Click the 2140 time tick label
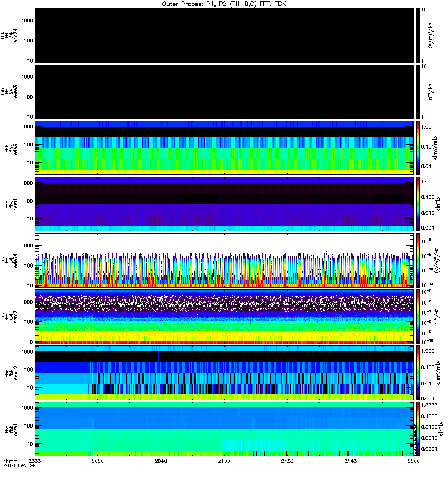The image size is (448, 478). (x=351, y=461)
